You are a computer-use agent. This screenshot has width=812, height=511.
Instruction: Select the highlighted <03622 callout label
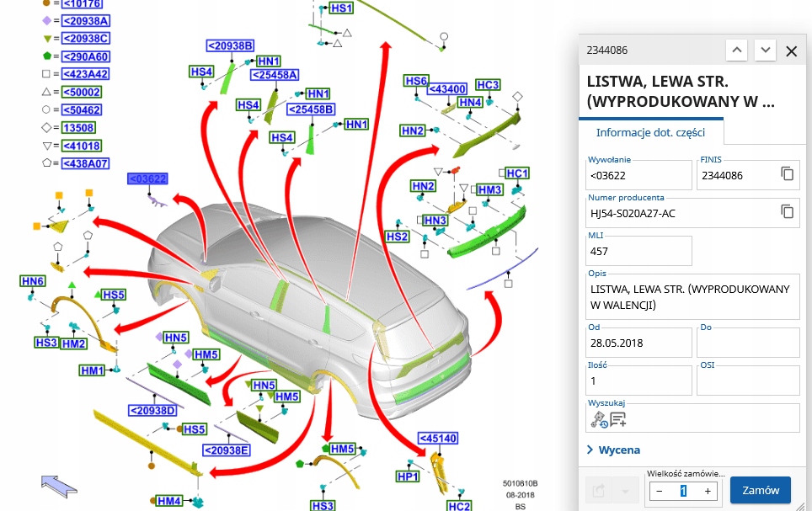pyautogui.click(x=147, y=178)
